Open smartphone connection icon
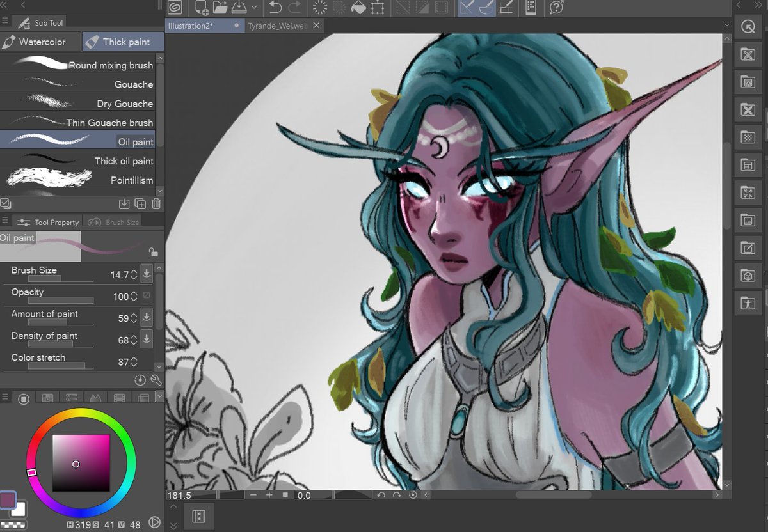The width and height of the screenshot is (768, 532). (x=531, y=8)
